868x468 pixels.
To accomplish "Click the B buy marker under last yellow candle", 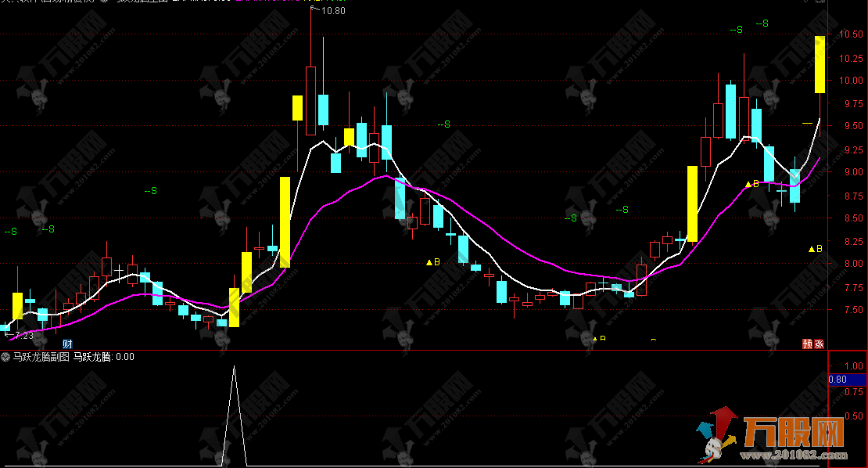I will tap(816, 249).
